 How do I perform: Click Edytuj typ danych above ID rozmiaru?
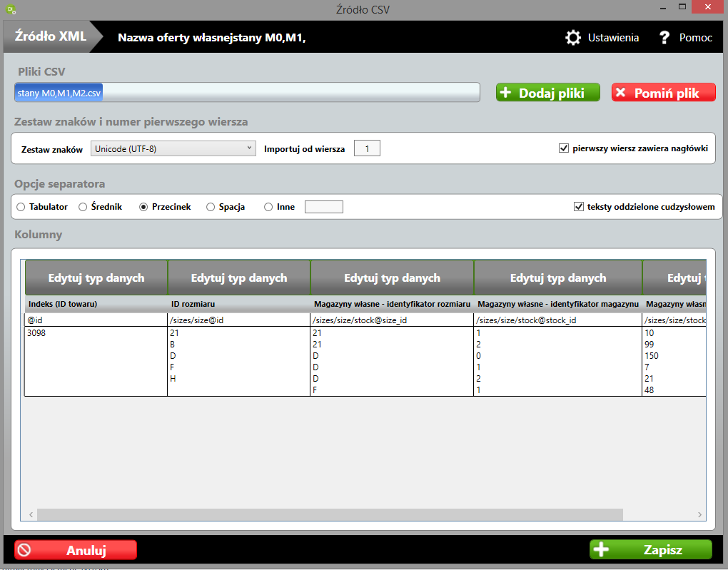point(239,278)
